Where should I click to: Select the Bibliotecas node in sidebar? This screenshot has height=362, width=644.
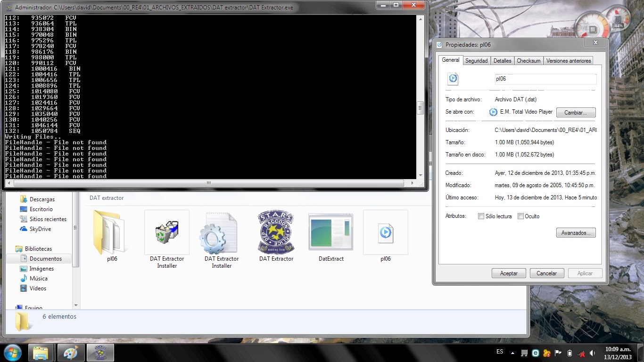click(x=38, y=249)
